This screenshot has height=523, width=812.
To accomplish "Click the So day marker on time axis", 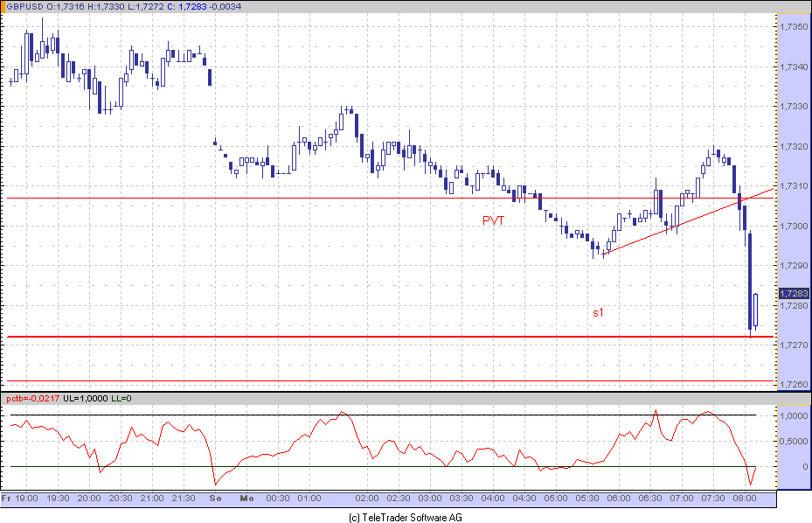I will 215,499.
